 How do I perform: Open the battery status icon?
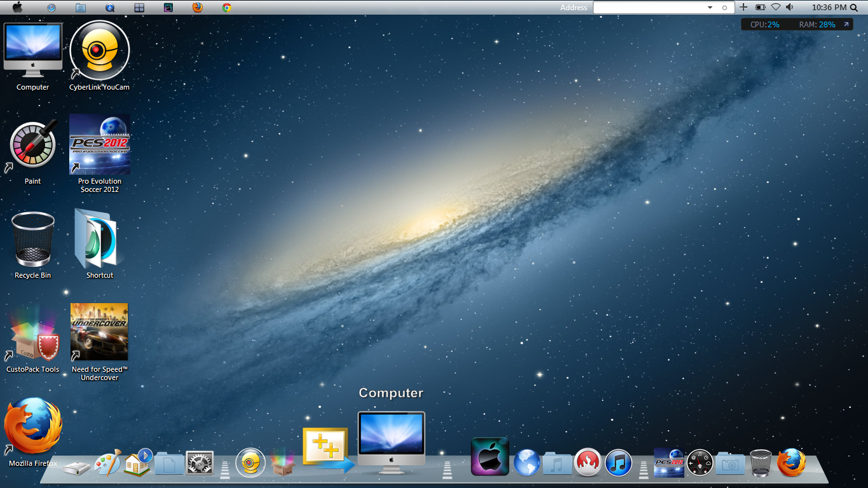tap(760, 7)
